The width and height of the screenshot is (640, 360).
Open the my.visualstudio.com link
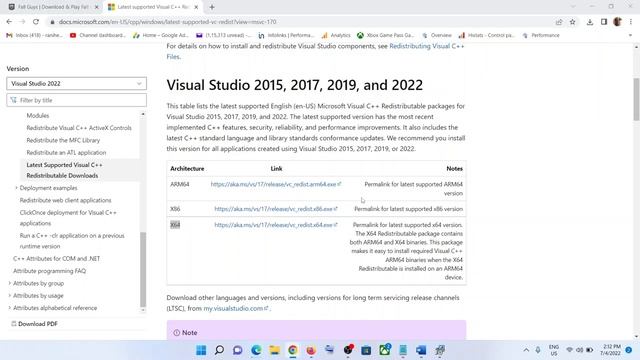click(236, 308)
